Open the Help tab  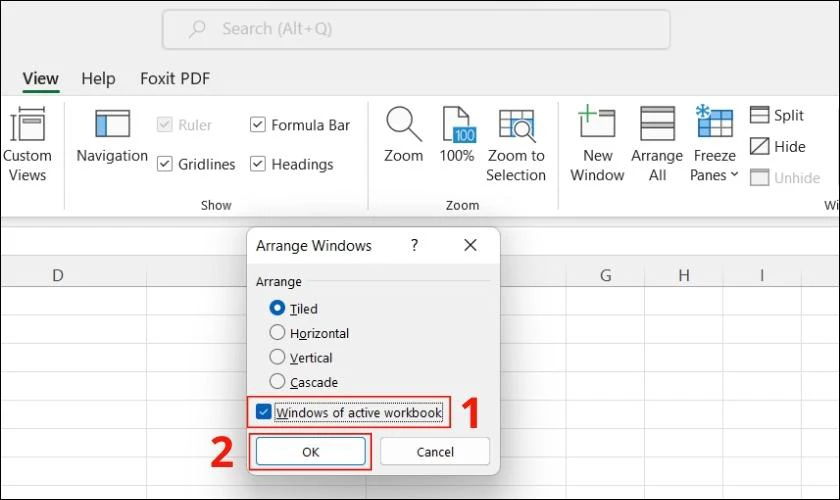[98, 79]
